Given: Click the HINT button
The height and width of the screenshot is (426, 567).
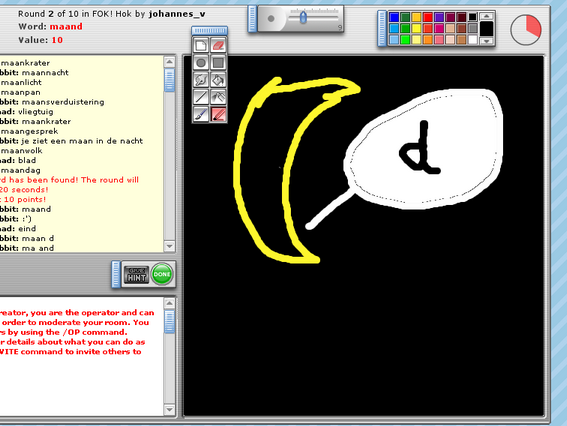Looking at the screenshot, I should pos(136,275).
